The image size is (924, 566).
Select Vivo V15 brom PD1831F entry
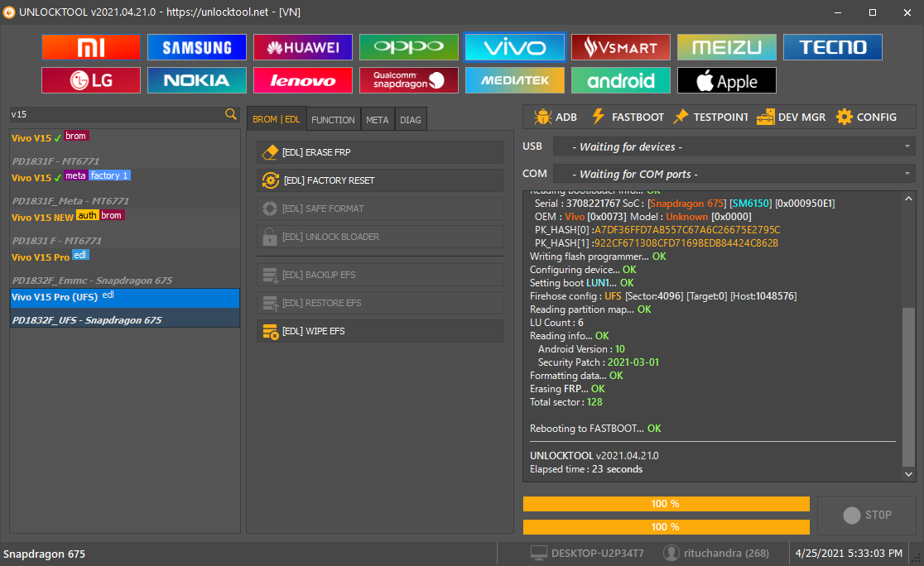tap(125, 149)
